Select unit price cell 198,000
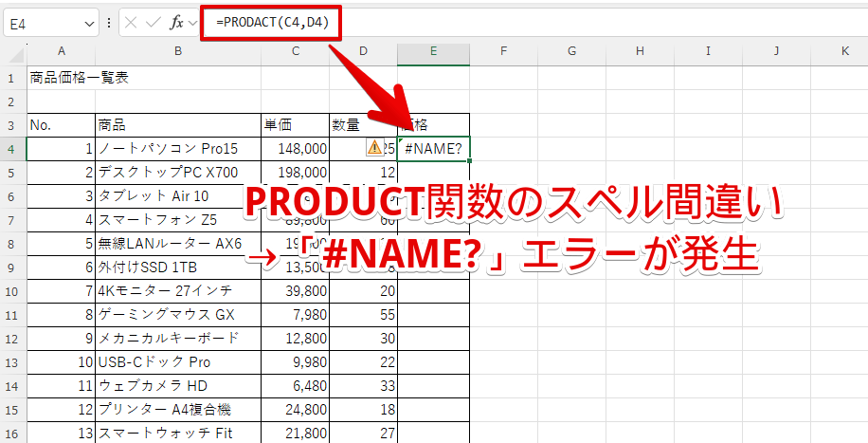Image resolution: width=868 pixels, height=443 pixels. tap(295, 173)
